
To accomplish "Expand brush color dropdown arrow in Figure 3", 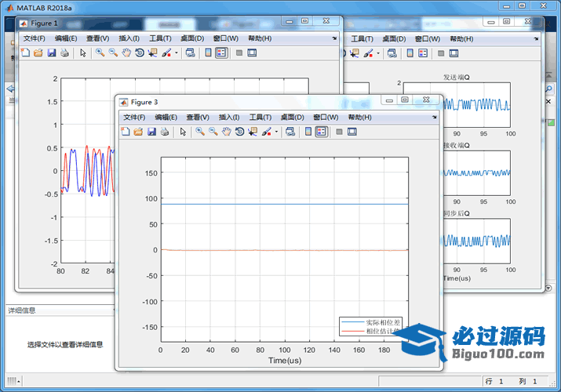I will tap(276, 132).
